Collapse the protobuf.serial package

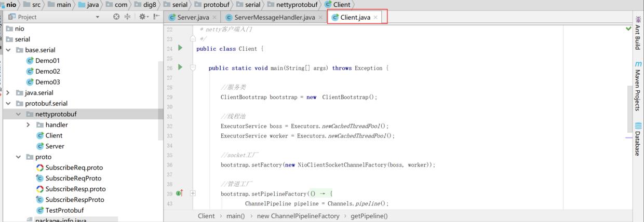coord(8,104)
